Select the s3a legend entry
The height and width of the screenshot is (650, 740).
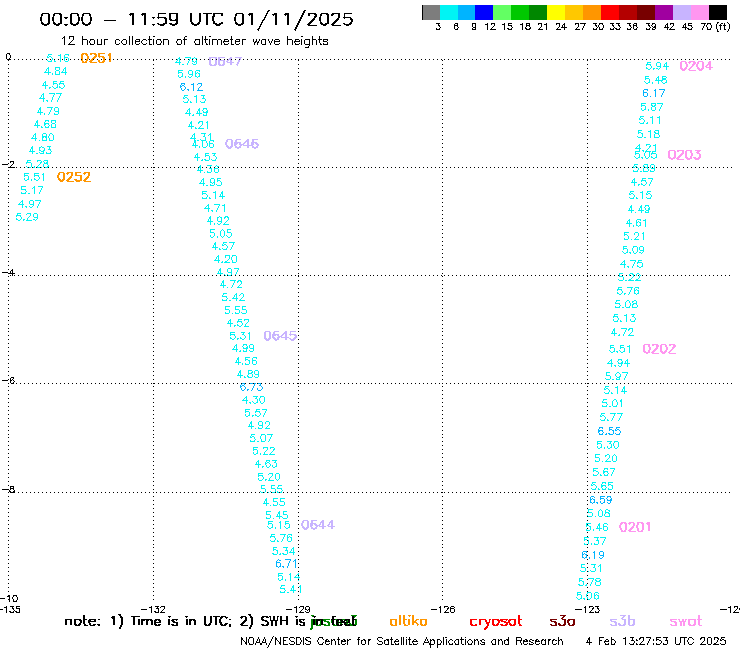[x=562, y=621]
